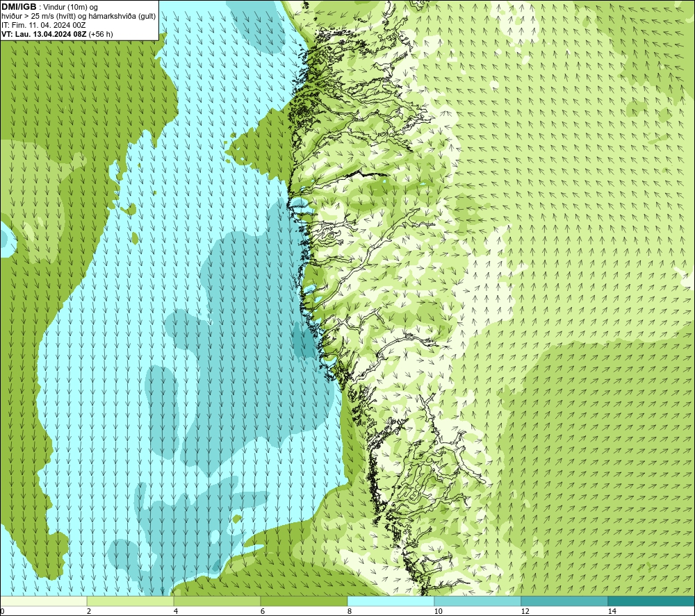The image size is (695, 616).
Task: Select the 'IT: Fim. 11. 04. 2024 00Z' line
Action: coord(43,25)
